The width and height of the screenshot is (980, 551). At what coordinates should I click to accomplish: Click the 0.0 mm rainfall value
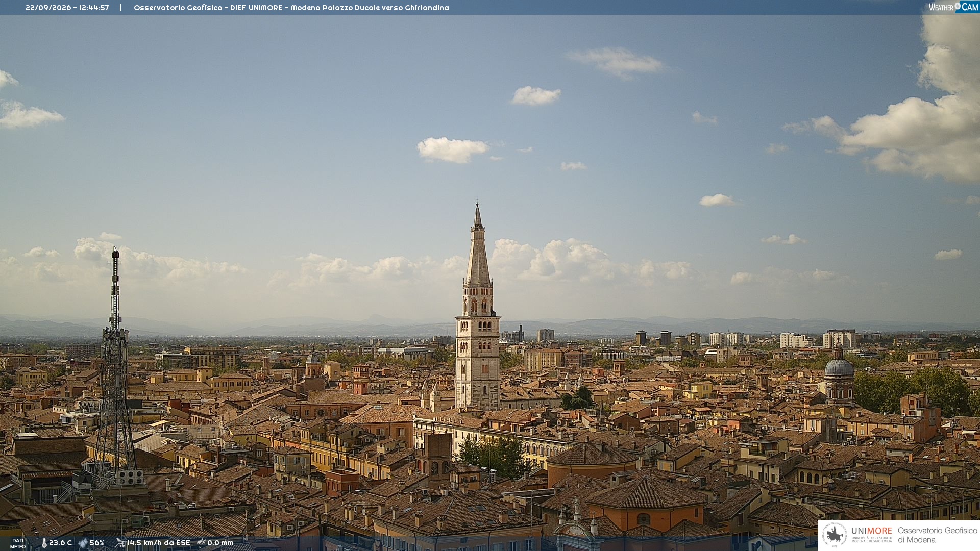220,543
